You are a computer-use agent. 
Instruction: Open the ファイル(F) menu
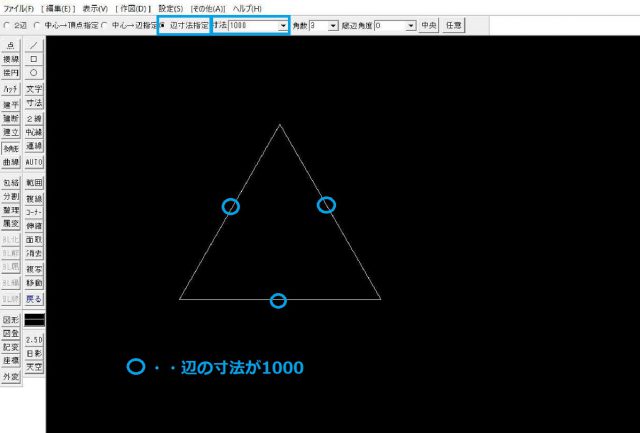(19, 7)
